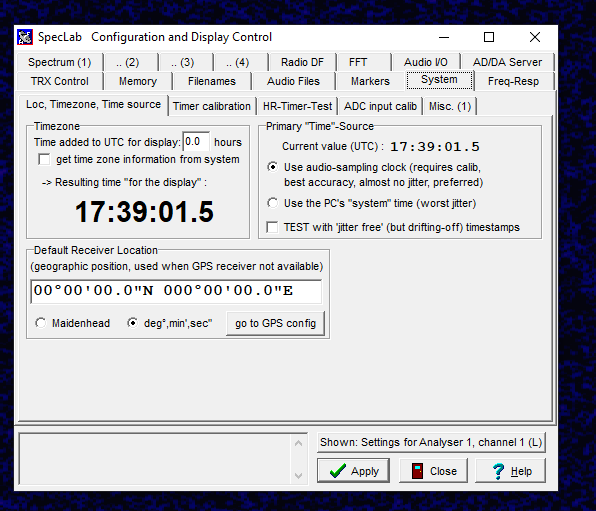
Task: Click the Time added to UTC hours field
Action: [x=196, y=142]
